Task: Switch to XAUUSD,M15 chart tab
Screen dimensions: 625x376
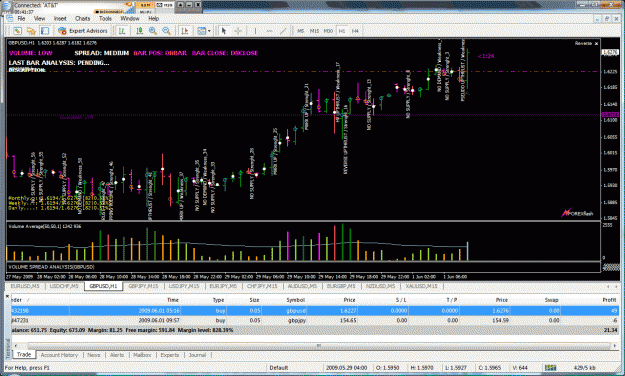Action: [x=422, y=286]
